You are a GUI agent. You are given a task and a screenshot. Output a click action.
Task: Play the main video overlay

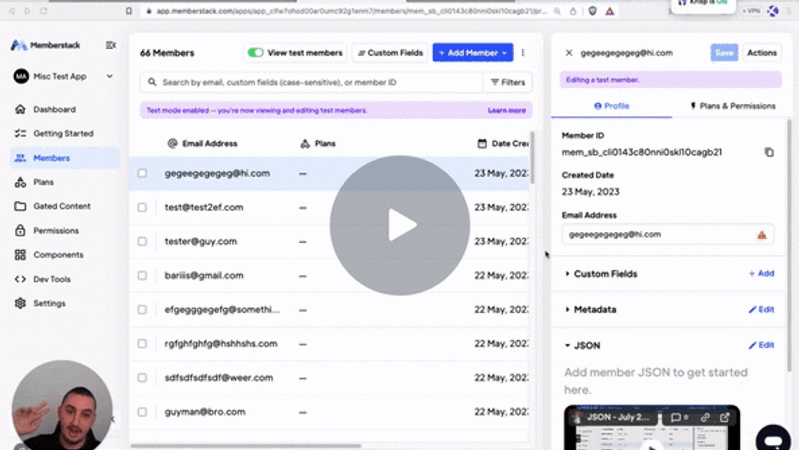pos(400,225)
